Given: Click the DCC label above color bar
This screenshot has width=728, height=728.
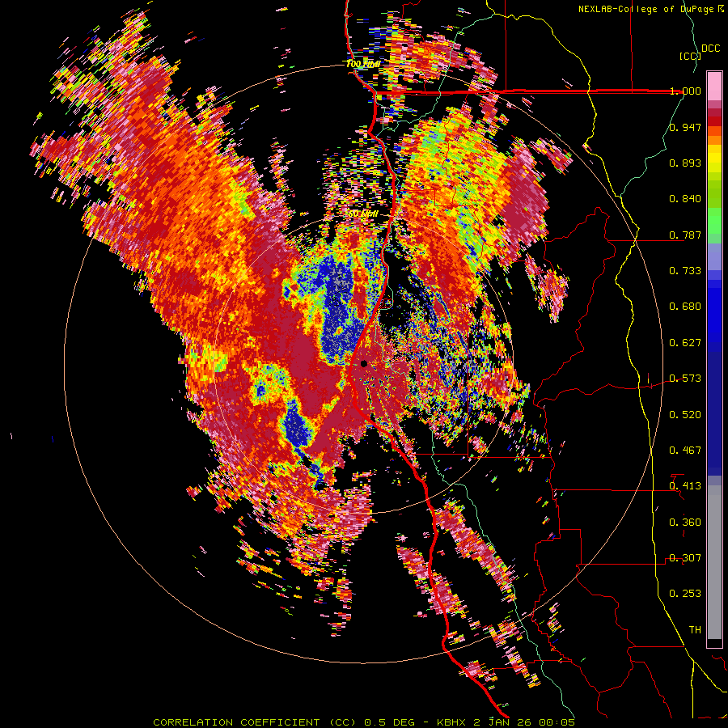Looking at the screenshot, I should [x=710, y=49].
